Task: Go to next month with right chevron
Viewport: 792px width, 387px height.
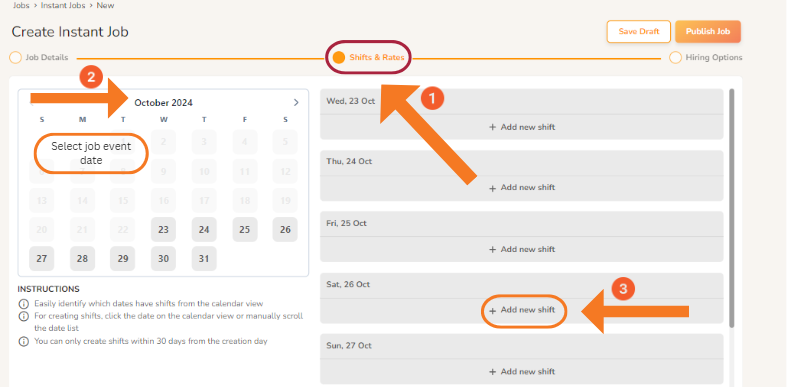Action: coord(296,103)
